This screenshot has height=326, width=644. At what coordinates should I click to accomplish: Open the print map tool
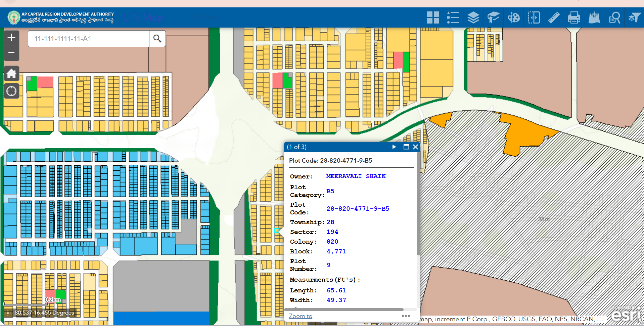point(574,17)
